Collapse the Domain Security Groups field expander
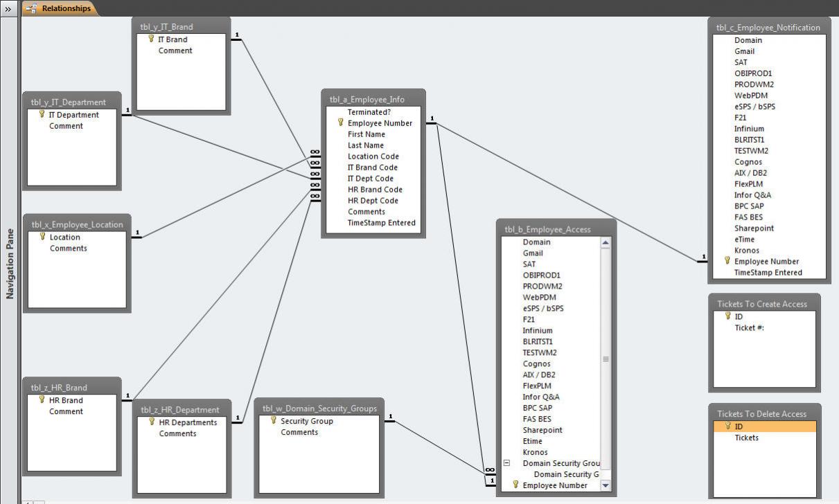Viewport: 839px width, 504px height. coord(506,463)
